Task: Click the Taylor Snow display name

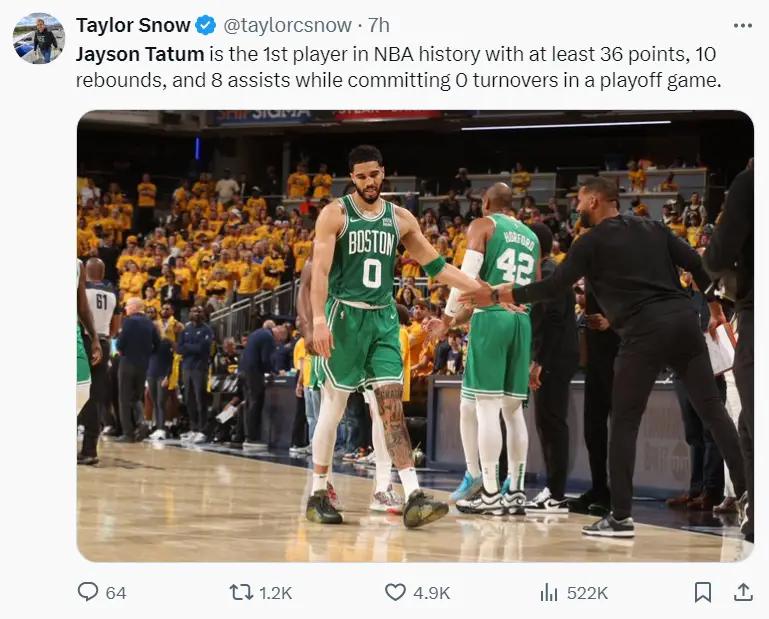Action: tap(133, 25)
